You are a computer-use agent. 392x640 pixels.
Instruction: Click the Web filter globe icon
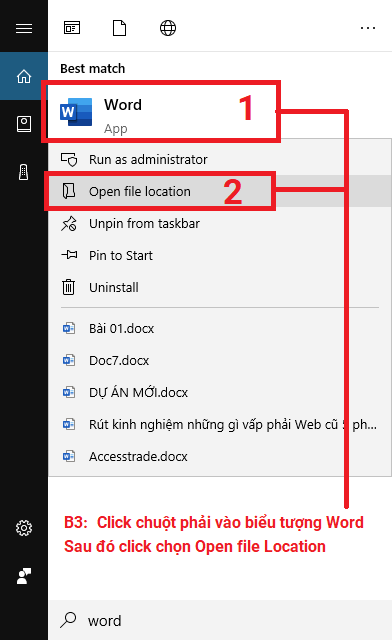(168, 28)
